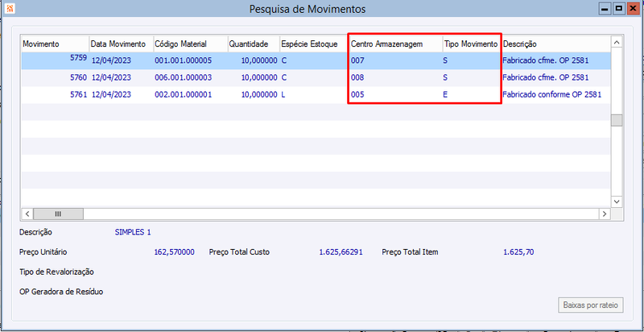Click quantity 10,000000 in row 5760

[259, 77]
